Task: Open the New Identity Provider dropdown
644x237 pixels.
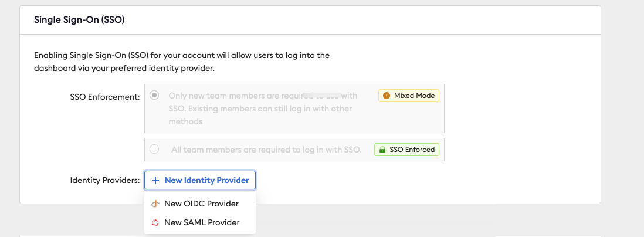Action: click(x=200, y=181)
